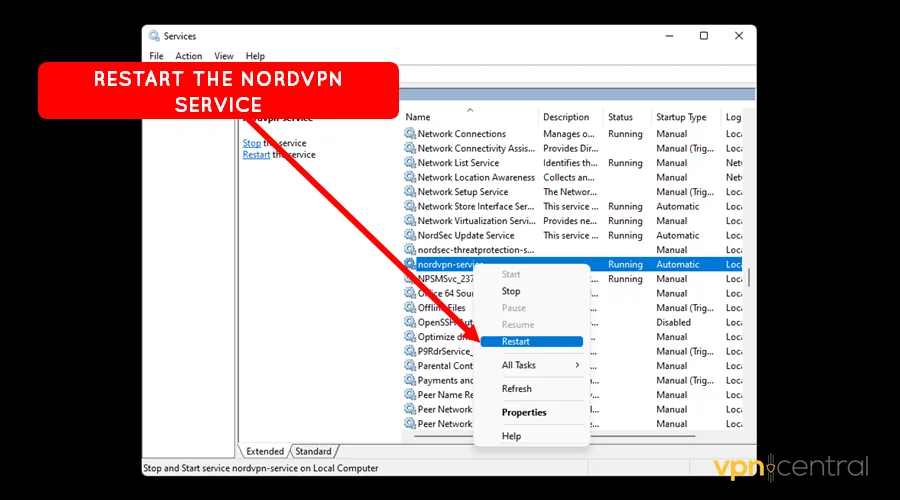Select the Network Connections service gear icon
The width and height of the screenshot is (900, 500).
pyautogui.click(x=410, y=133)
